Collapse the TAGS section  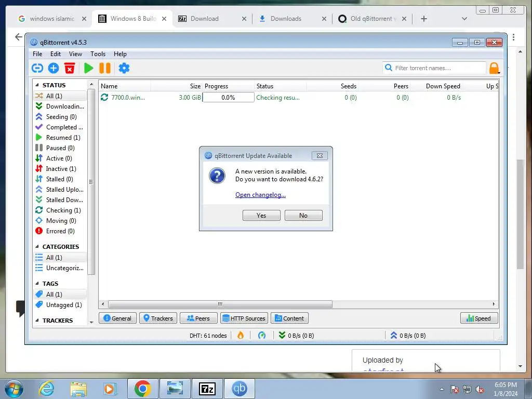(x=37, y=283)
